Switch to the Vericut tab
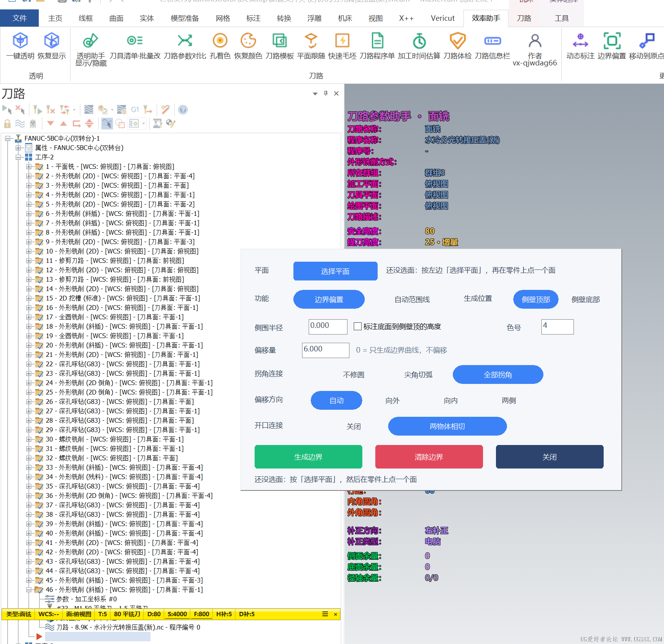Image resolution: width=664 pixels, height=644 pixels. point(443,18)
